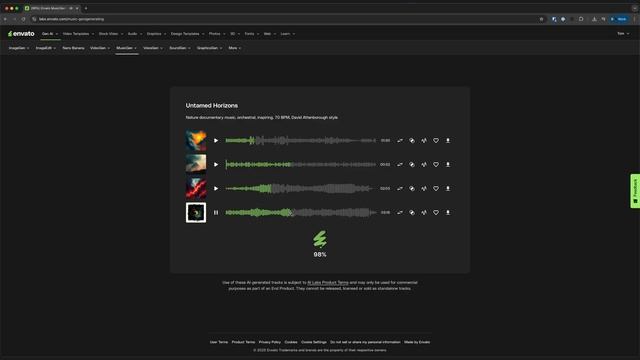Expand the Learn dropdown

click(x=288, y=34)
